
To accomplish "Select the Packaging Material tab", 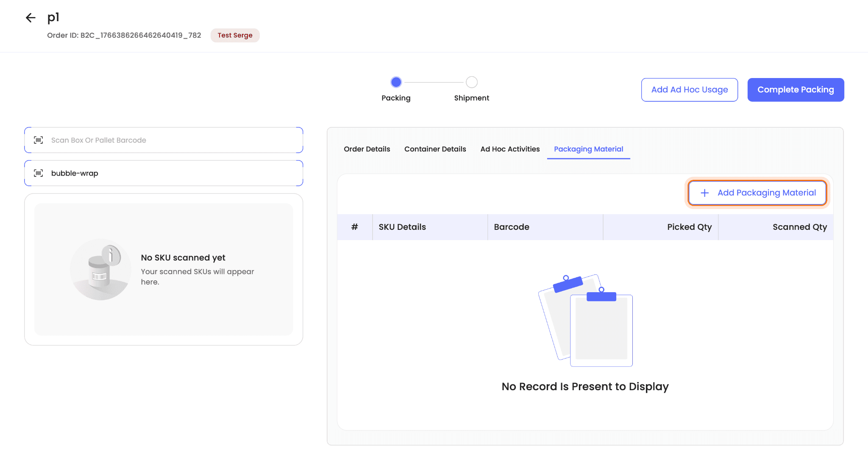I will (x=588, y=149).
